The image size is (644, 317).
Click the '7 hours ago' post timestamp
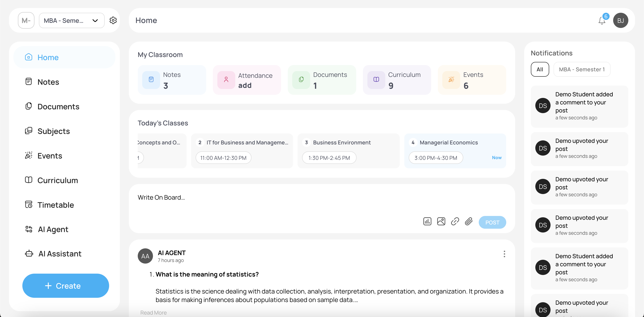(171, 260)
